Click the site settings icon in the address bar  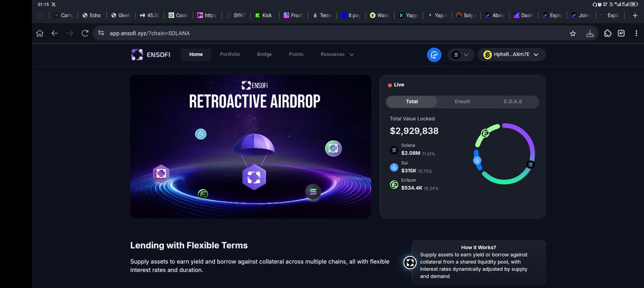point(102,33)
